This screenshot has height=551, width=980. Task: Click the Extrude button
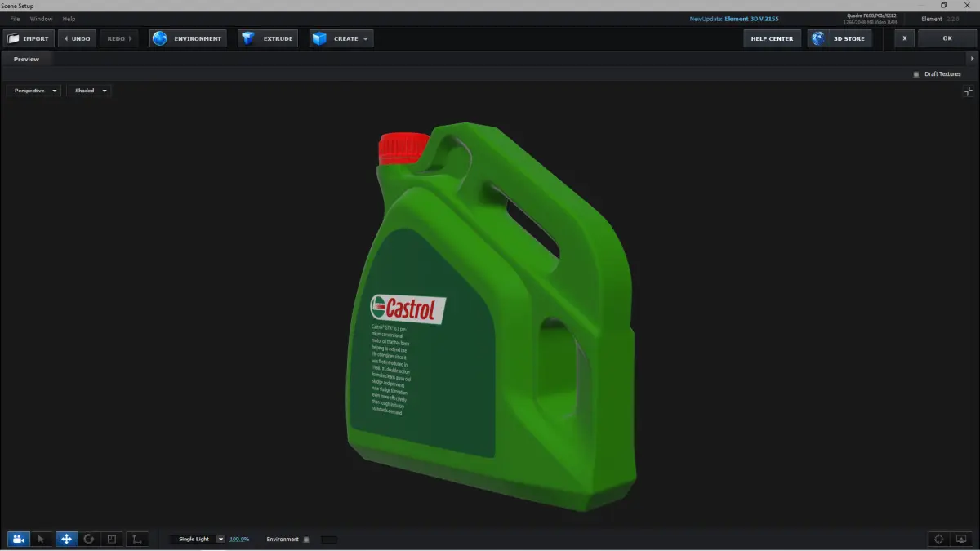tap(268, 38)
